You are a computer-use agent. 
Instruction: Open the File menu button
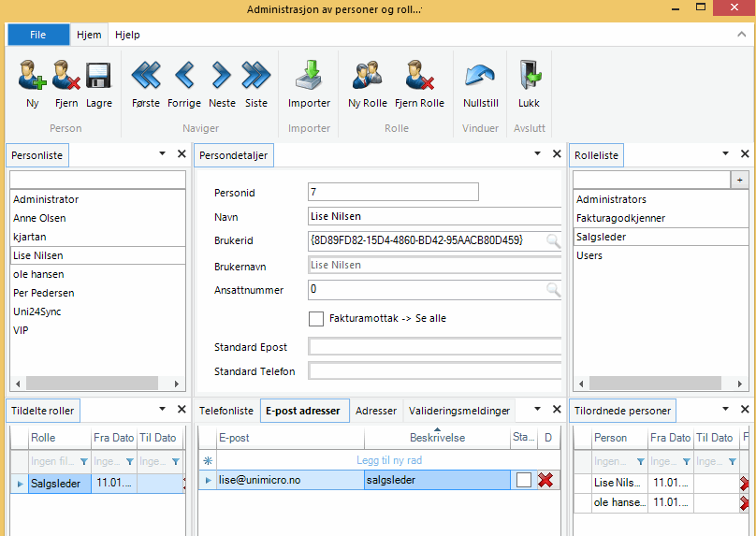pyautogui.click(x=38, y=35)
